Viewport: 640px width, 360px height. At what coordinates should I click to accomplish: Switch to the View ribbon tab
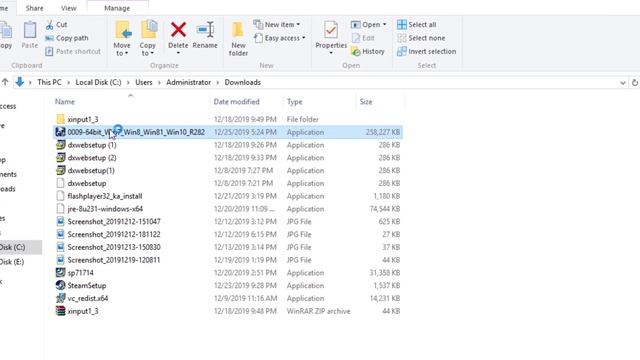tap(69, 8)
